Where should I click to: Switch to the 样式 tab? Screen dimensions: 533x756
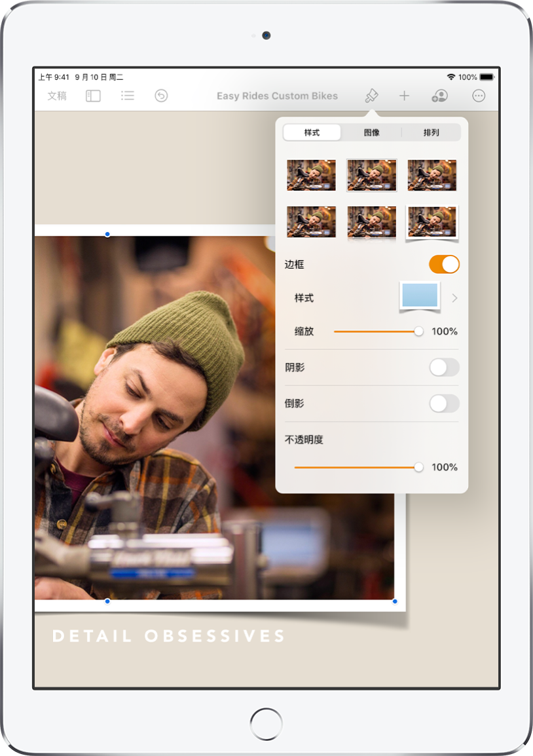click(312, 132)
